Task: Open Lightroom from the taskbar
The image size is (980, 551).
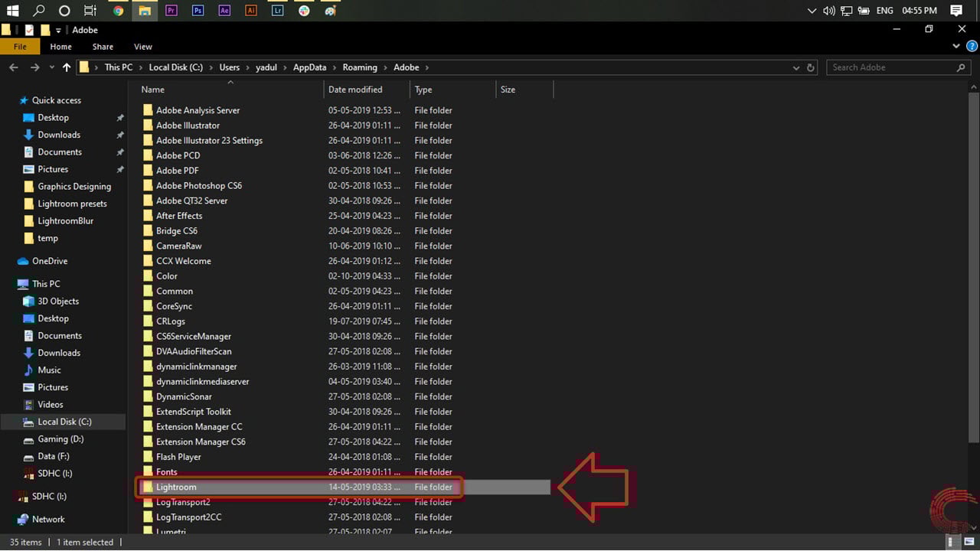Action: [277, 11]
